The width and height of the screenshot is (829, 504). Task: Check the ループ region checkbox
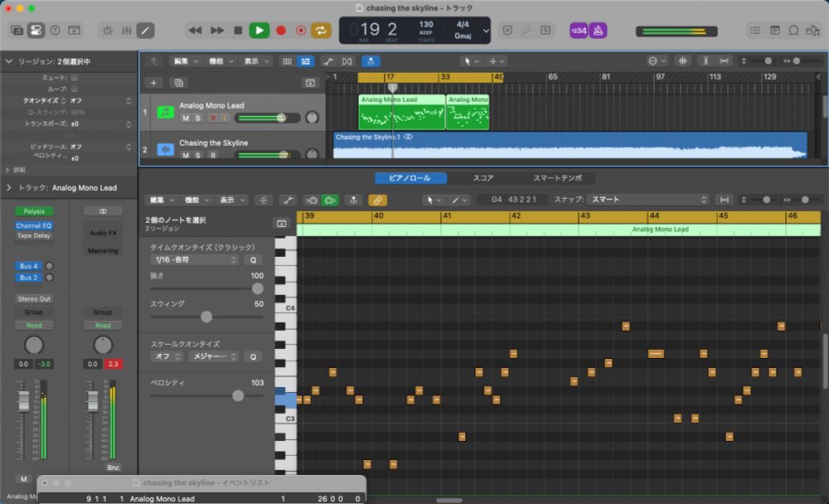point(74,89)
